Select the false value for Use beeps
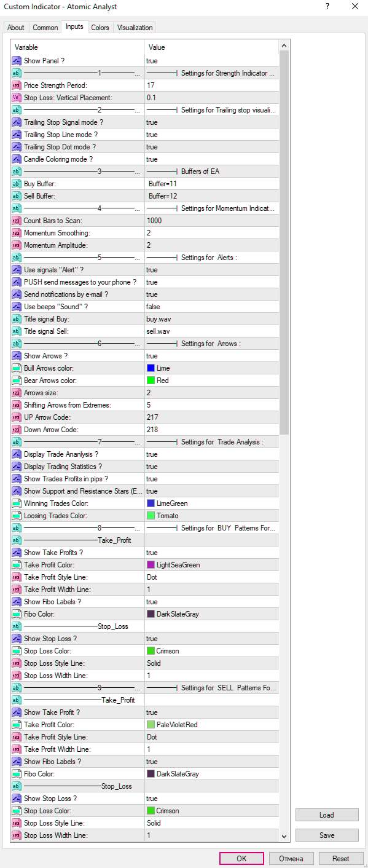 tap(212, 307)
